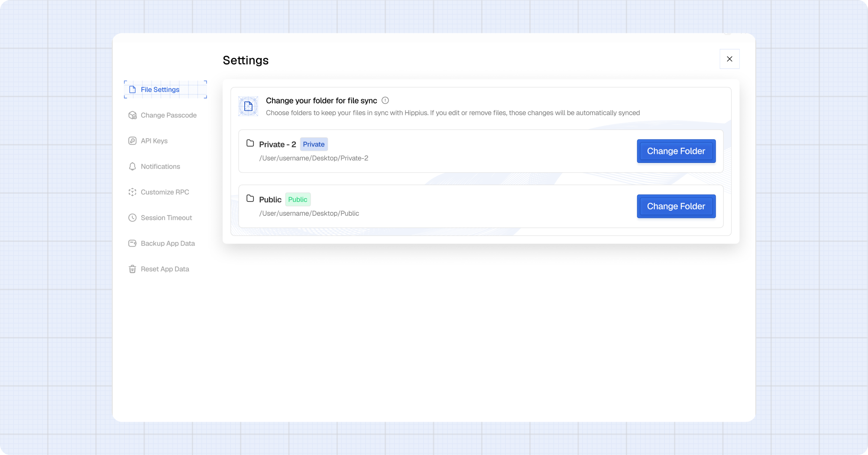868x455 pixels.
Task: Click the File Settings page icon in sidebar
Action: (133, 90)
